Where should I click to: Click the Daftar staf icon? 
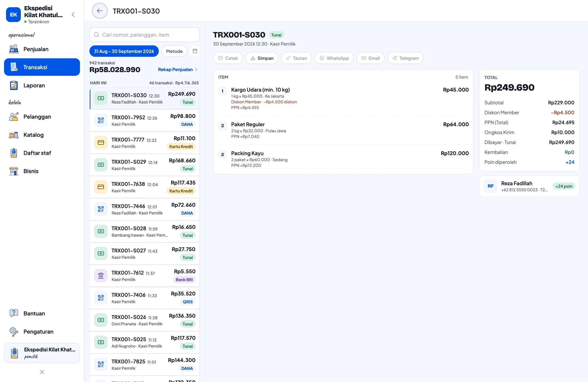[14, 153]
